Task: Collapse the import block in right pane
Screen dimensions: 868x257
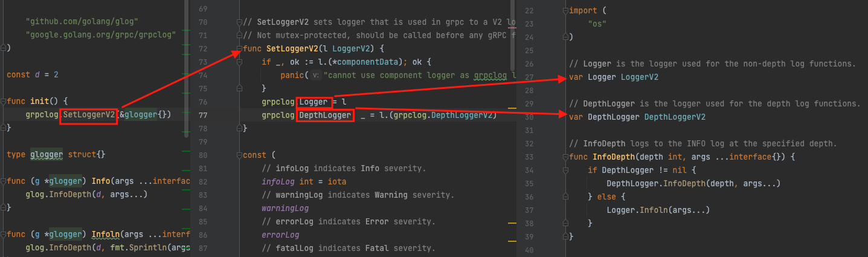Action: [566, 11]
